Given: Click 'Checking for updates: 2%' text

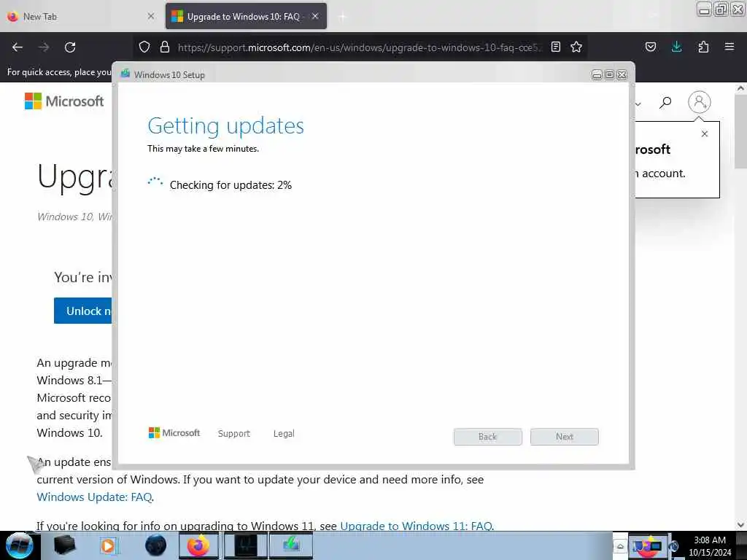Looking at the screenshot, I should [231, 185].
